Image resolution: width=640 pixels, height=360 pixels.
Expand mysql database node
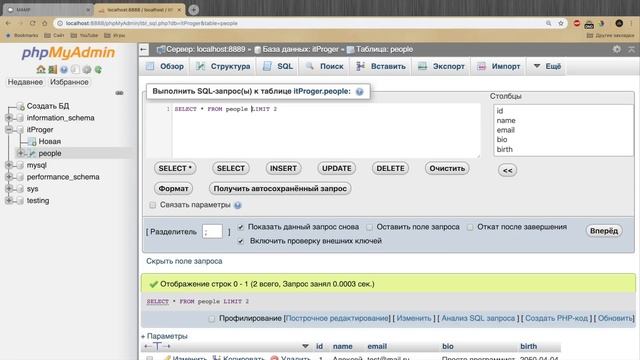click(9, 165)
